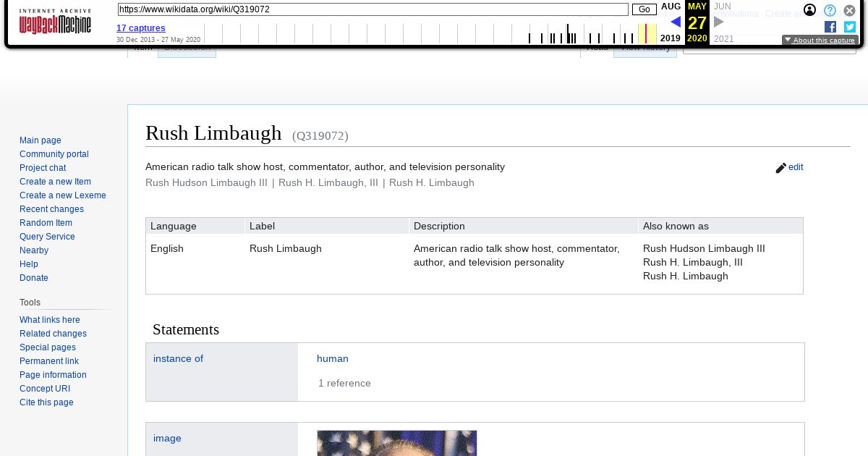The width and height of the screenshot is (868, 456).
Task: Open the 'instance of' property link
Action: tap(178, 358)
